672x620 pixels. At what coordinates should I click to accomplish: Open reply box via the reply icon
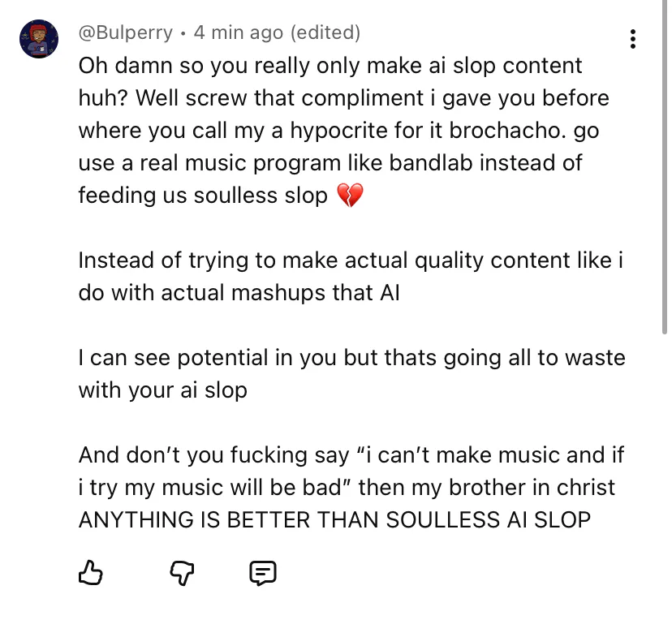click(262, 574)
